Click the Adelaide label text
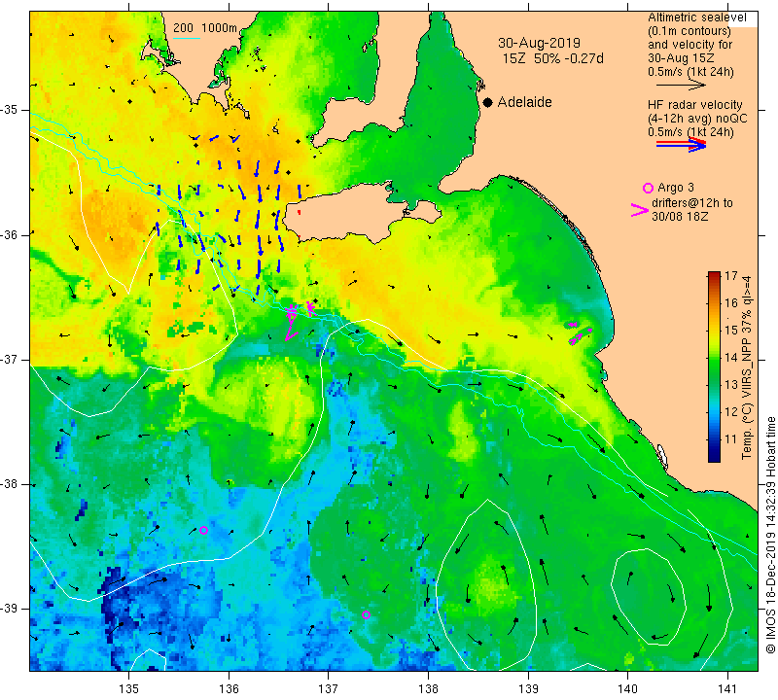This screenshot has height=700, width=778. 524,102
